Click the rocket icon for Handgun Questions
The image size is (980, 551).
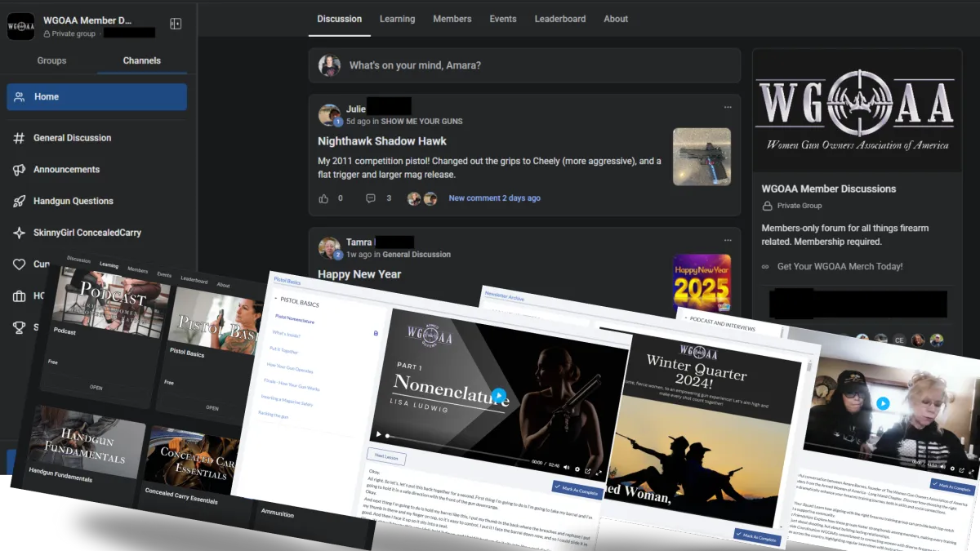click(19, 201)
